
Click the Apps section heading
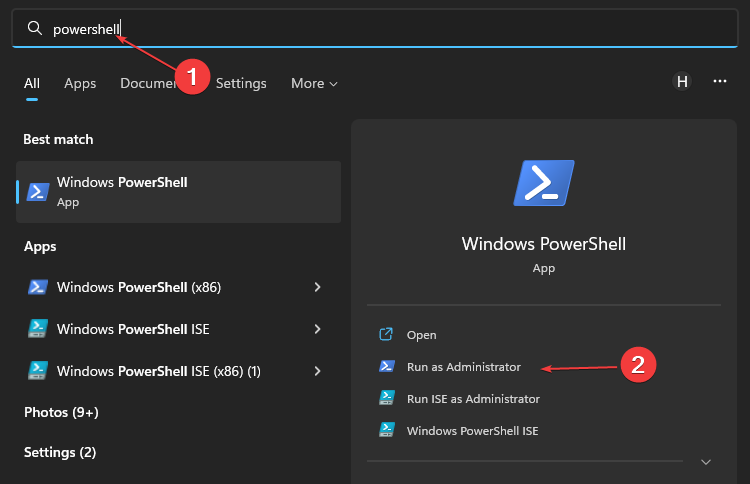40,247
